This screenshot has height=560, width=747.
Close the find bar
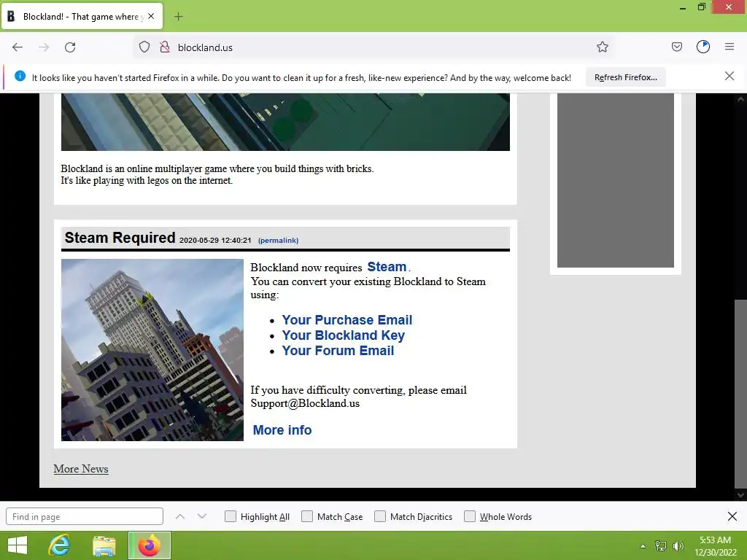(732, 517)
